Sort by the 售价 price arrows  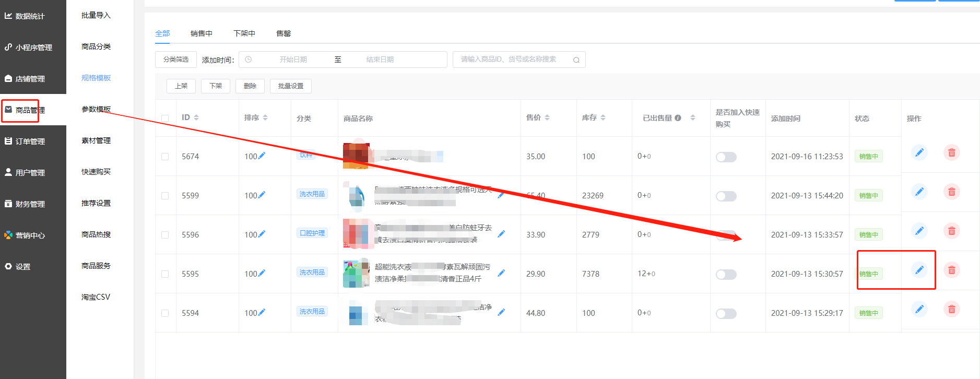pyautogui.click(x=547, y=118)
